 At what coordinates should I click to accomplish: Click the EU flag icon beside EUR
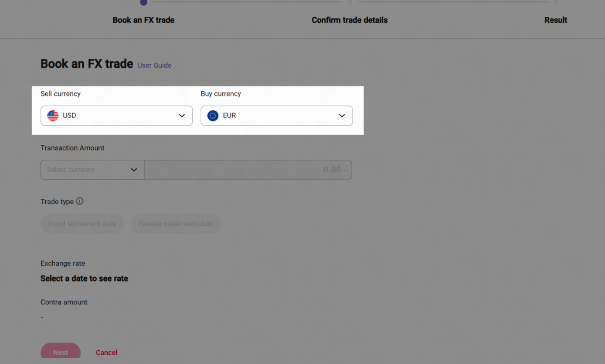(213, 116)
